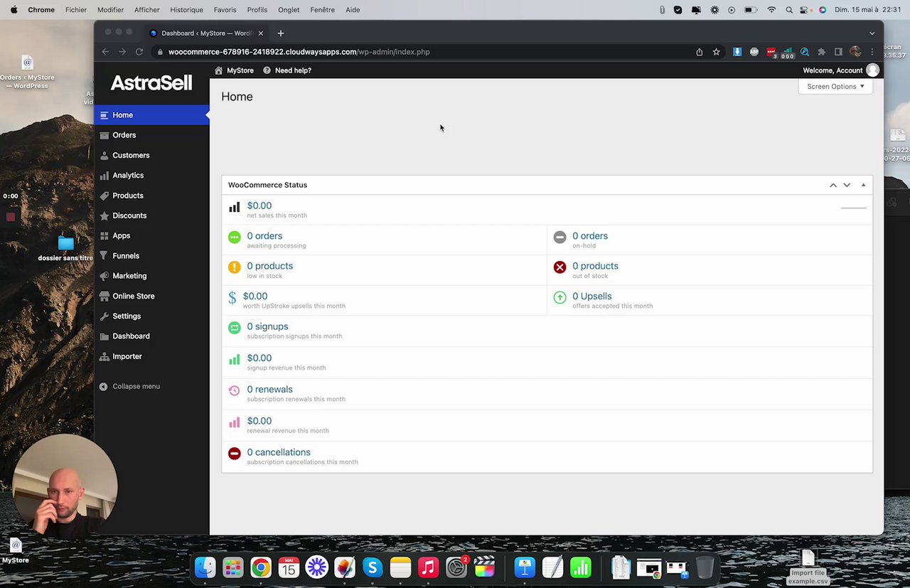Select 'dossier sans titre' desktop folder
The height and width of the screenshot is (588, 910).
click(66, 249)
